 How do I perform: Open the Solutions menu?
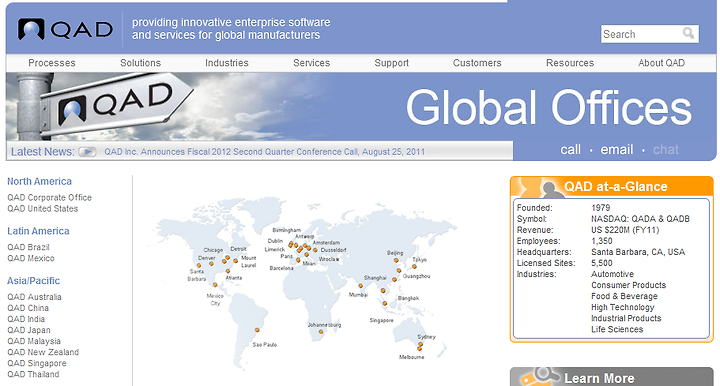(141, 63)
